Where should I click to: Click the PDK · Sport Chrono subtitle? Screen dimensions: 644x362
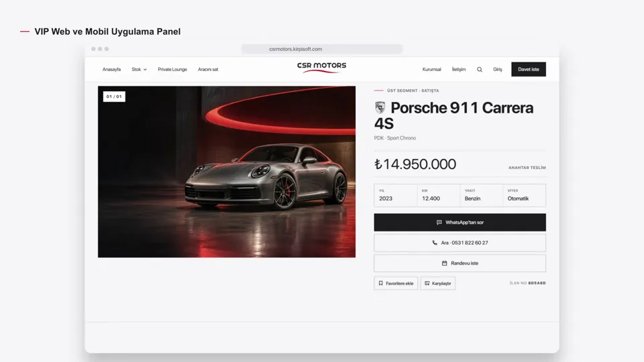394,138
